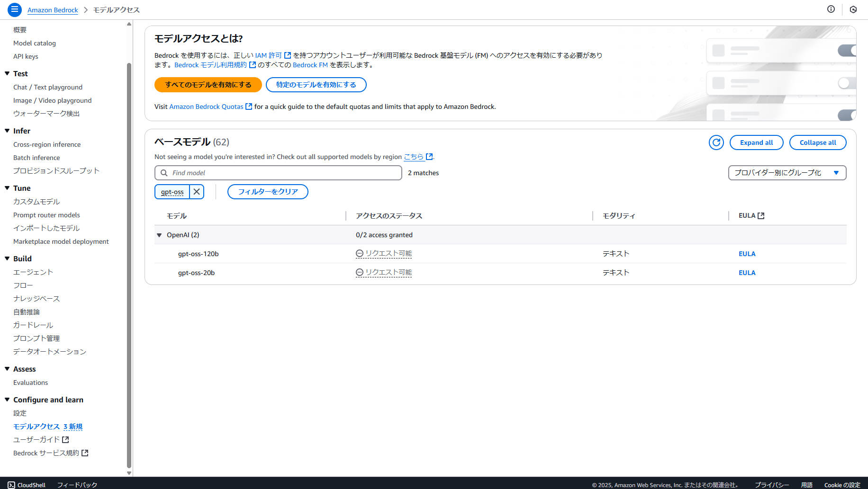The image size is (868, 489).
Task: Open ウォーターマーク検出 in sidebar
Action: (x=46, y=114)
